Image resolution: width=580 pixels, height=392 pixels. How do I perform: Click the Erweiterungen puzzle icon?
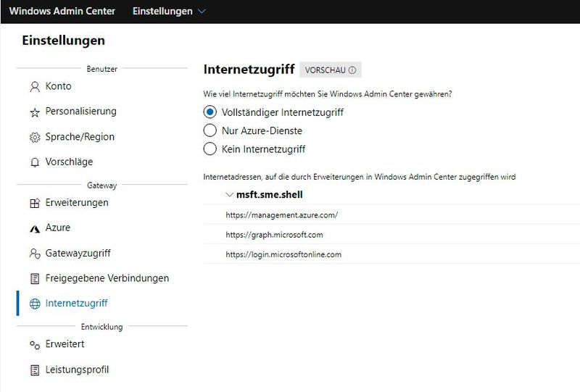click(35, 204)
